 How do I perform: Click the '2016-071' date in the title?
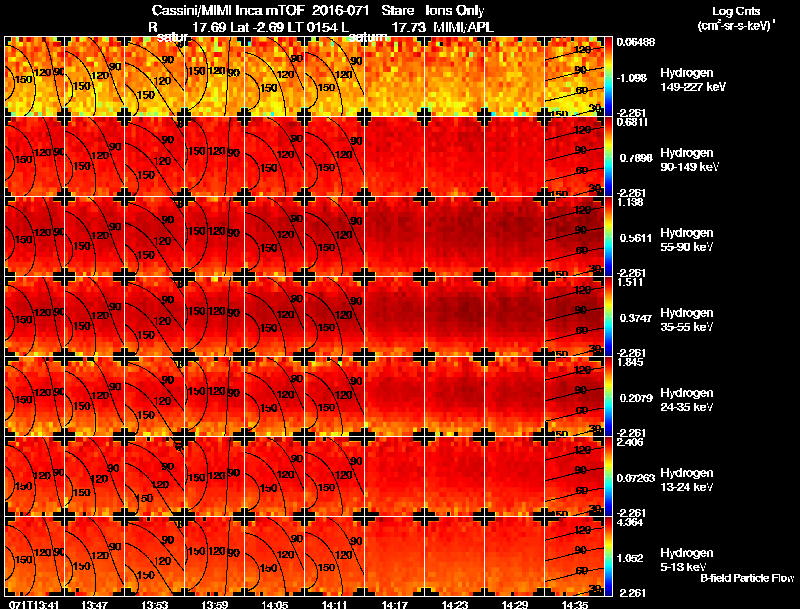coord(341,11)
